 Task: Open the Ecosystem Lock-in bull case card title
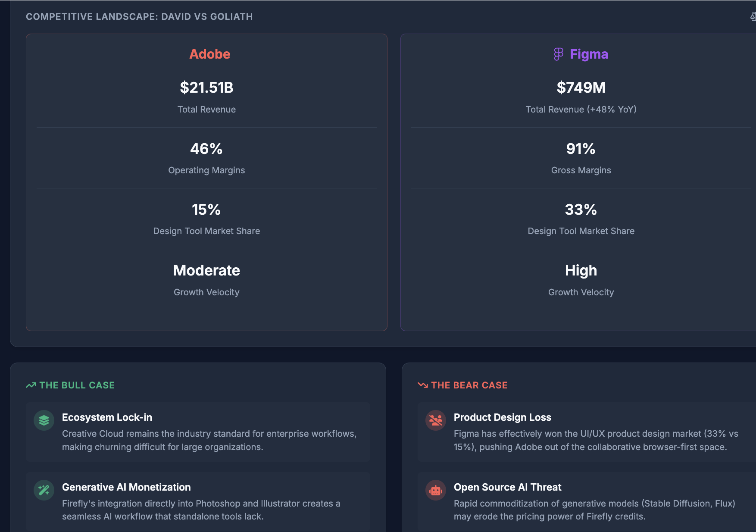[107, 417]
